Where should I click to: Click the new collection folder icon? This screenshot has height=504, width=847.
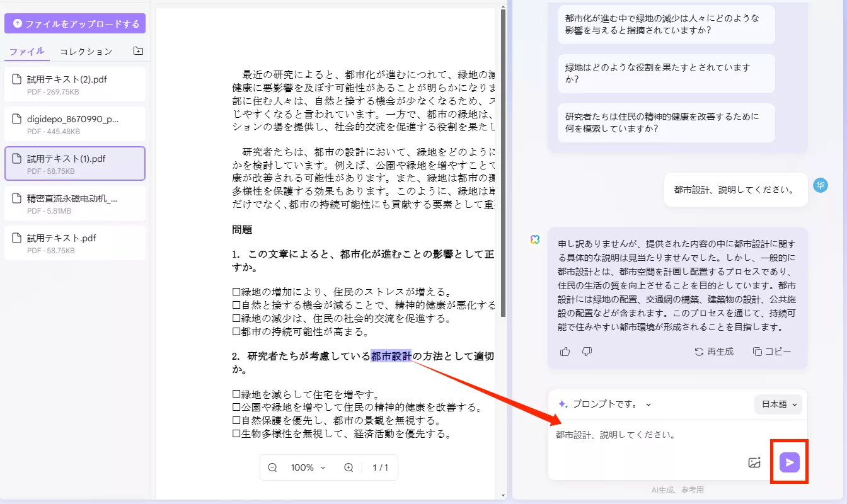[x=139, y=51]
